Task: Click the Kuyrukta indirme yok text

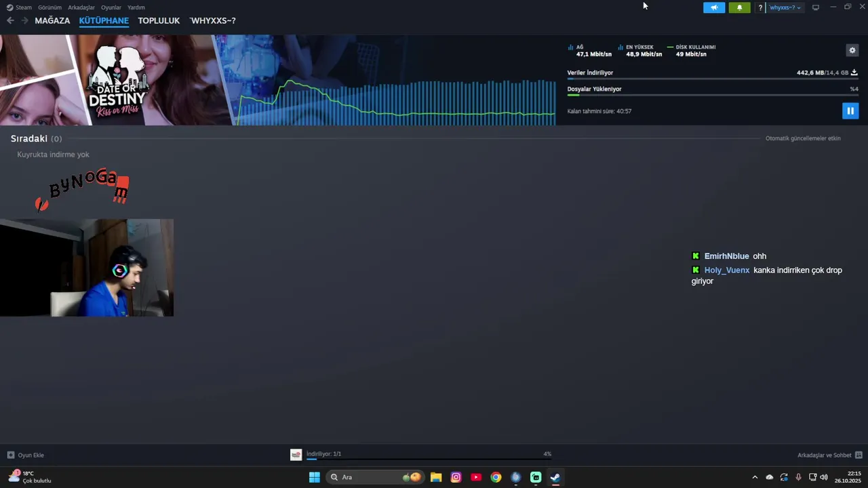Action: [x=53, y=155]
